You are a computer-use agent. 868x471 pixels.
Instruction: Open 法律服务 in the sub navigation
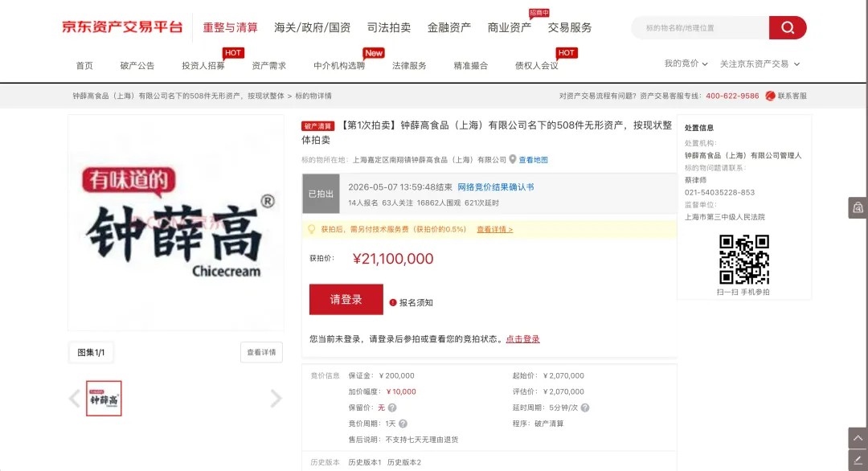(x=409, y=66)
